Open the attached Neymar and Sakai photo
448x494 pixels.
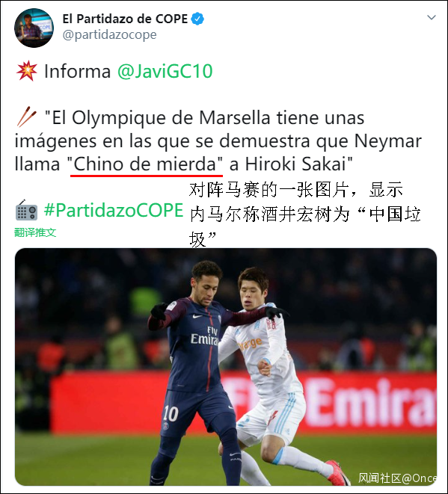226,367
